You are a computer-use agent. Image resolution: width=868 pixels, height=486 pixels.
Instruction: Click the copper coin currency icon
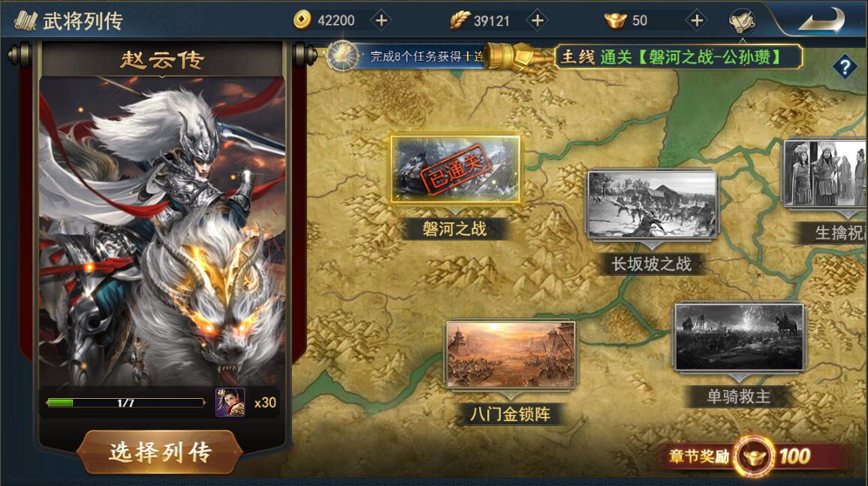(302, 20)
